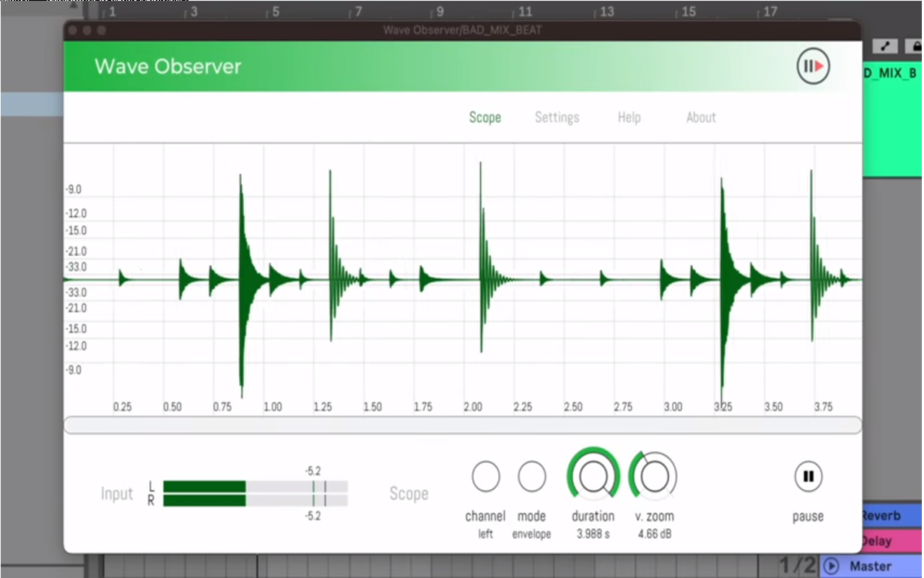Click the mode value 'envelope'
Viewport: 924px width, 578px height.
pos(532,534)
